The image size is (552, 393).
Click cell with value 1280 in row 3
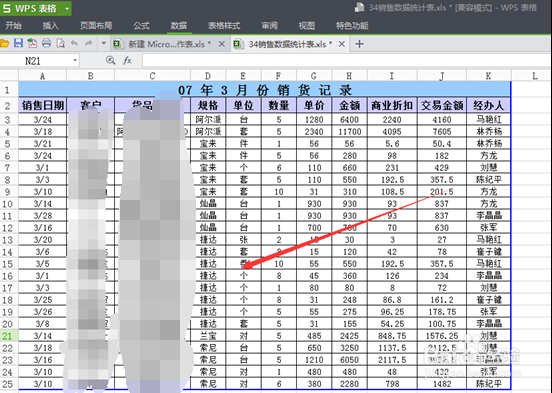(314, 120)
